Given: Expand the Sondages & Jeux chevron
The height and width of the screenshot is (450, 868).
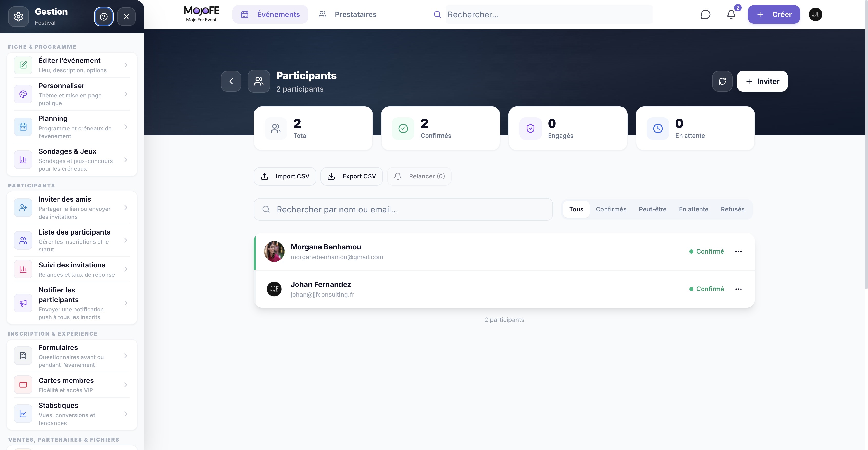Looking at the screenshot, I should [x=126, y=160].
